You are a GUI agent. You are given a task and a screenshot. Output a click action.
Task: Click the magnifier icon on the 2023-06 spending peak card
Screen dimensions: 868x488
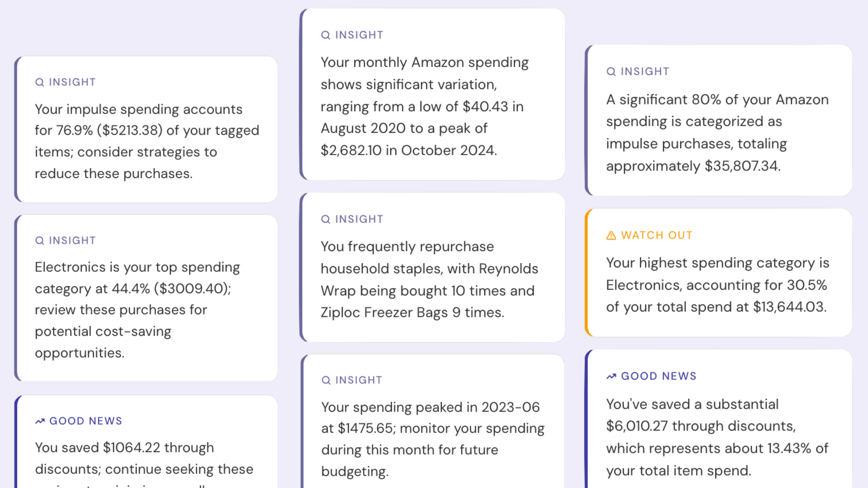(326, 380)
